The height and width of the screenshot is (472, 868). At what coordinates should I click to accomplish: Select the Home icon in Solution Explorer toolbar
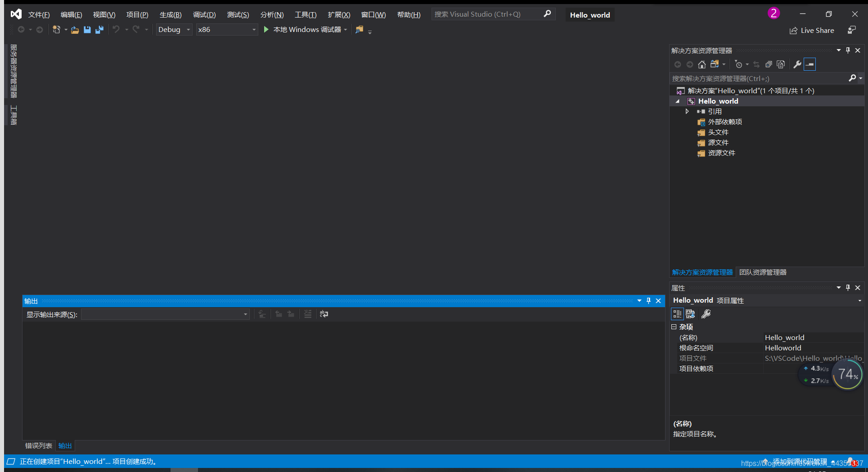click(702, 64)
